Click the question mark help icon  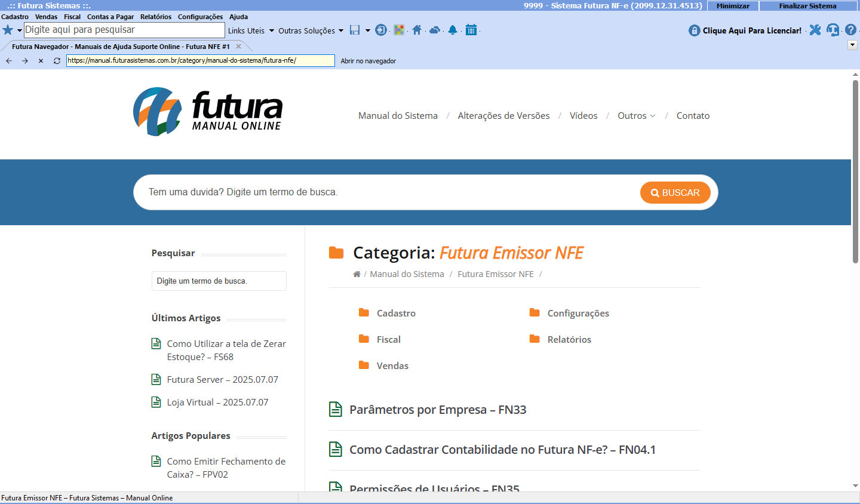850,30
